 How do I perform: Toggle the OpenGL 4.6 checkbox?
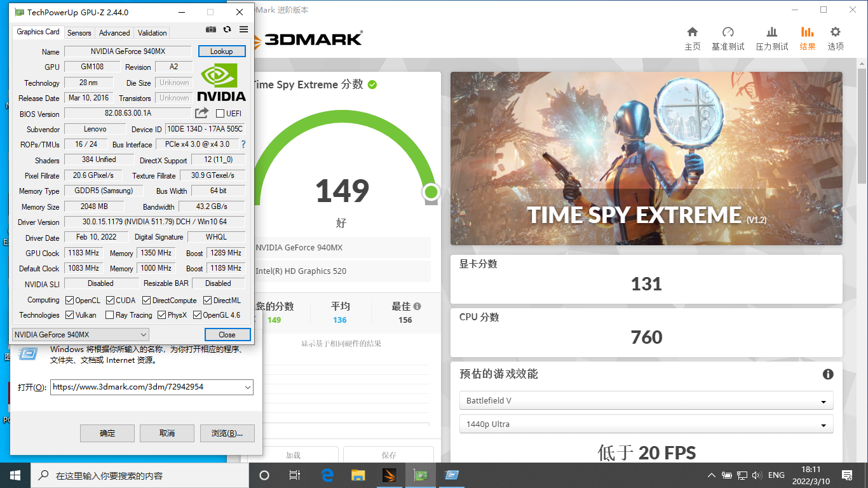point(197,315)
